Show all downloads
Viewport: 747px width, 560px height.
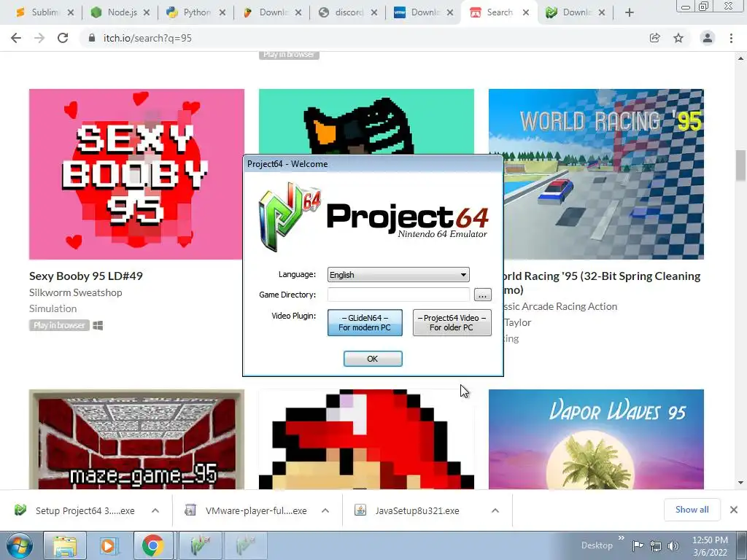coord(692,510)
